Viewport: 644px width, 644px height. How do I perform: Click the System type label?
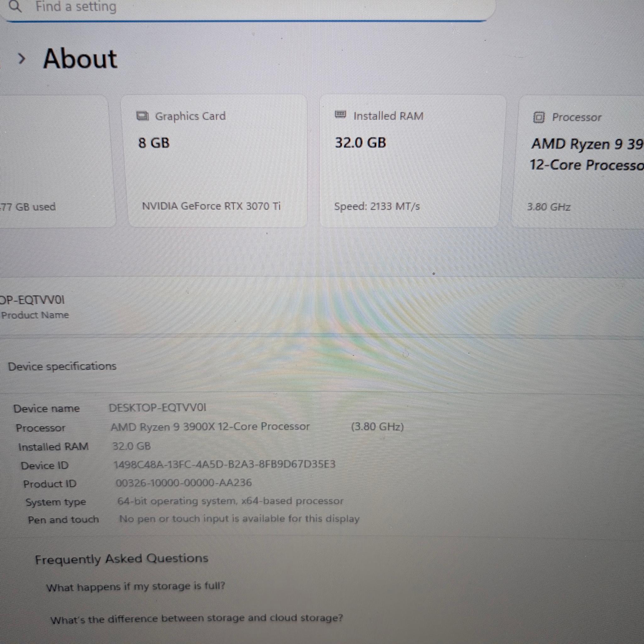(x=56, y=502)
